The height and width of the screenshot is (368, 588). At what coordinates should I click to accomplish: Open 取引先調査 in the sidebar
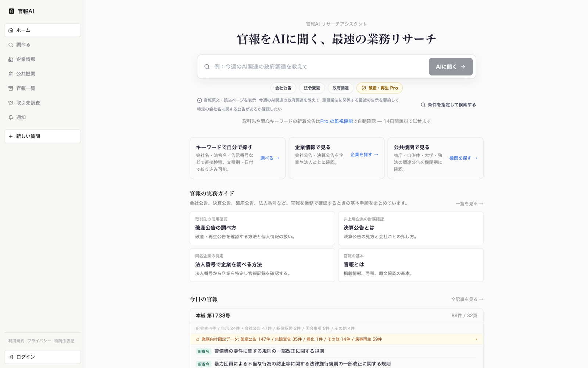click(42, 103)
